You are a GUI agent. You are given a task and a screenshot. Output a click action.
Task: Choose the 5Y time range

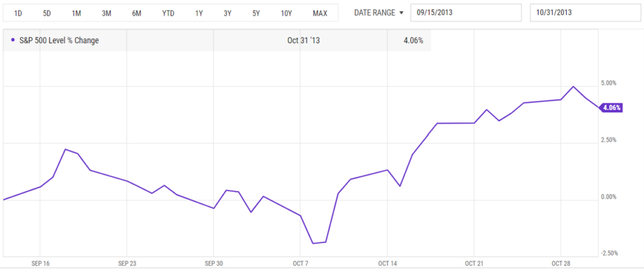pos(257,13)
